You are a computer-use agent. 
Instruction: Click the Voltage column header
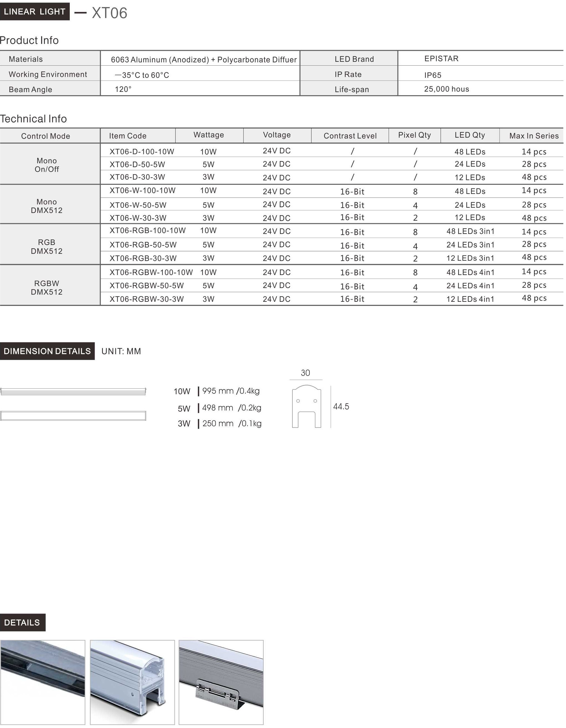pos(277,135)
